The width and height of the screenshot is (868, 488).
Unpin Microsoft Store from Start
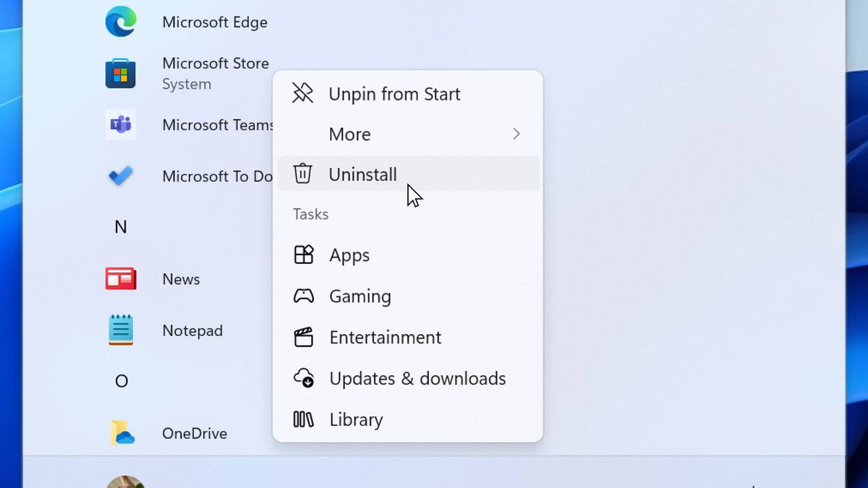pos(394,93)
